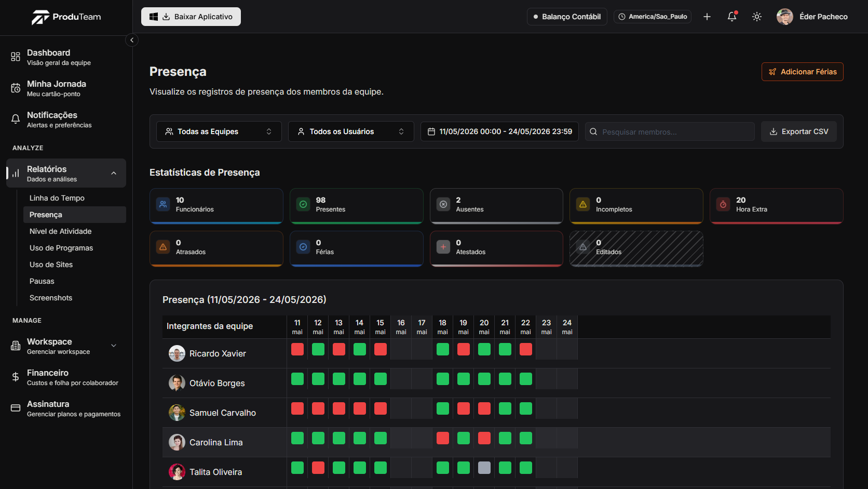Expand the Workspace section
The height and width of the screenshot is (489, 868).
pos(66,346)
